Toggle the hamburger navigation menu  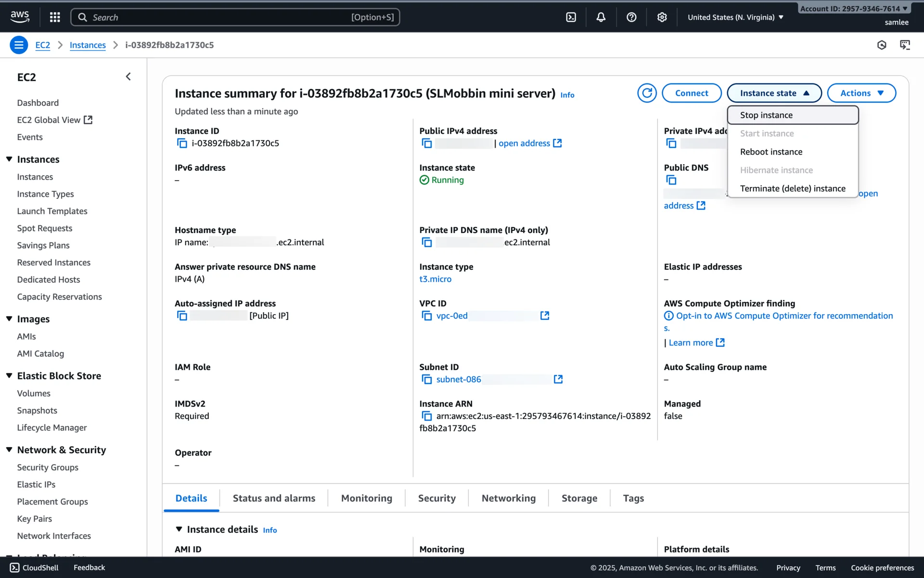click(19, 45)
